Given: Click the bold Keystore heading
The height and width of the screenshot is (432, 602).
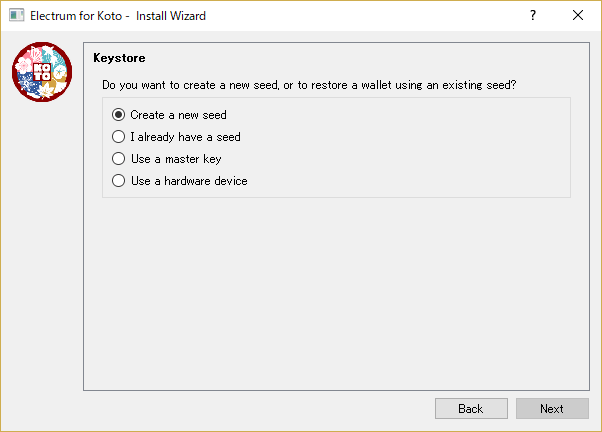Looking at the screenshot, I should tap(119, 58).
